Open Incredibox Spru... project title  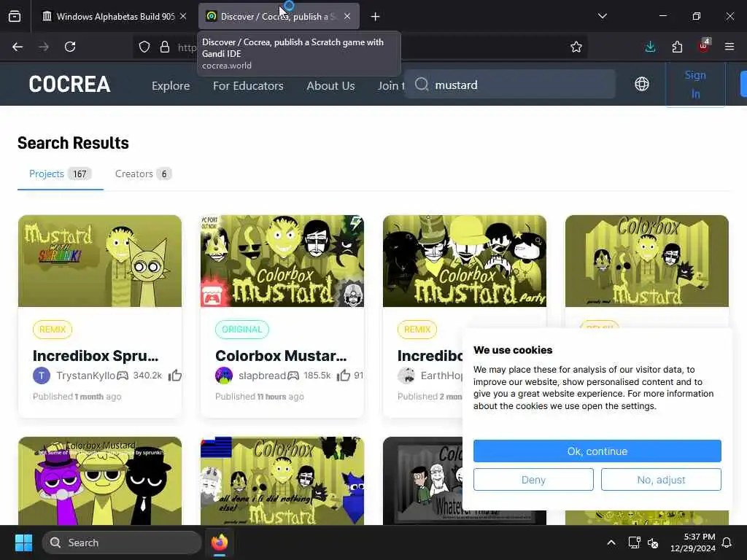tap(96, 356)
